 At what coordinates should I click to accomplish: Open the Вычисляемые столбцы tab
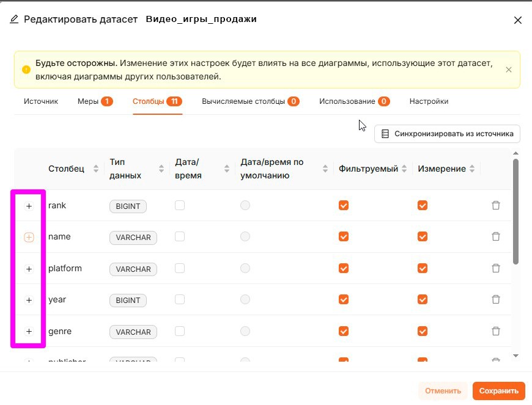click(250, 101)
